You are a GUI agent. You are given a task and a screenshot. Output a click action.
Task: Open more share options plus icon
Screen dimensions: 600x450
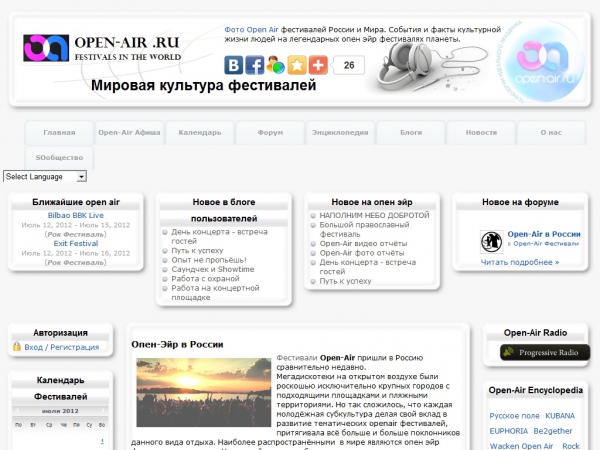coord(318,65)
